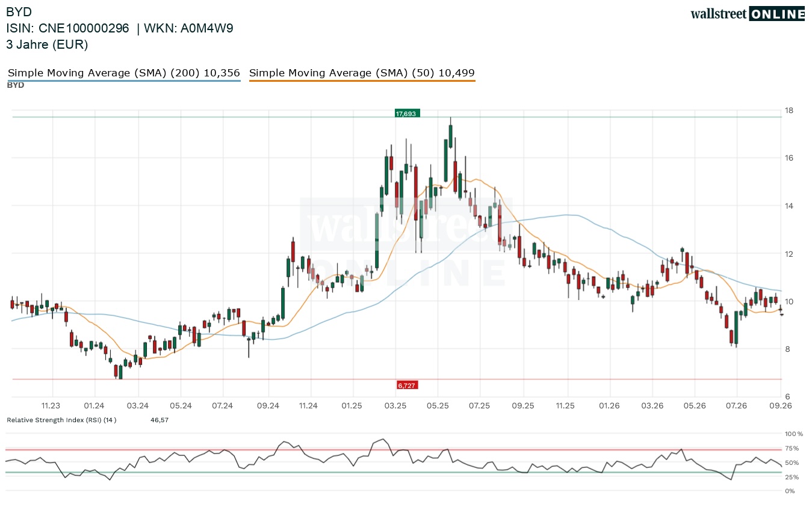Click the 12 price axis label
The width and height of the screenshot is (812, 507).
[789, 254]
